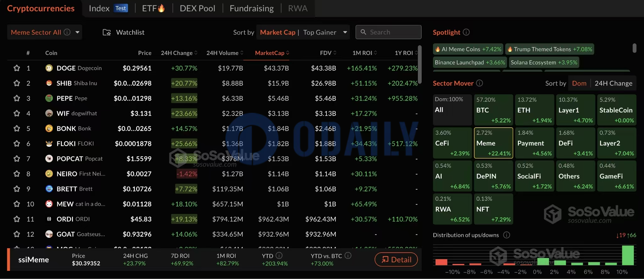Open the ssiMeme Detail button

(x=396, y=260)
